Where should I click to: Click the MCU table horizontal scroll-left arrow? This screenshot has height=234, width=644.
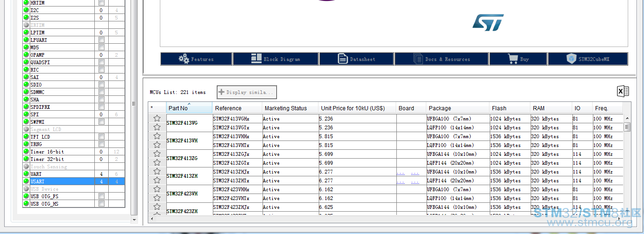151,219
